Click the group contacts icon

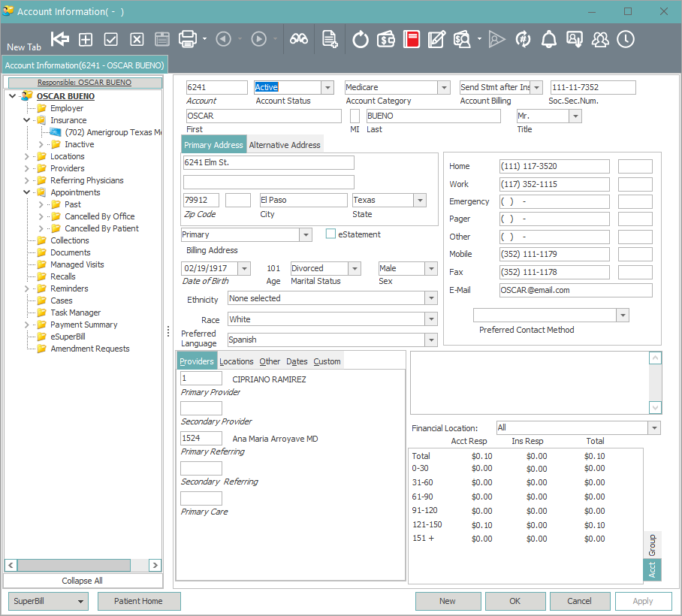600,38
